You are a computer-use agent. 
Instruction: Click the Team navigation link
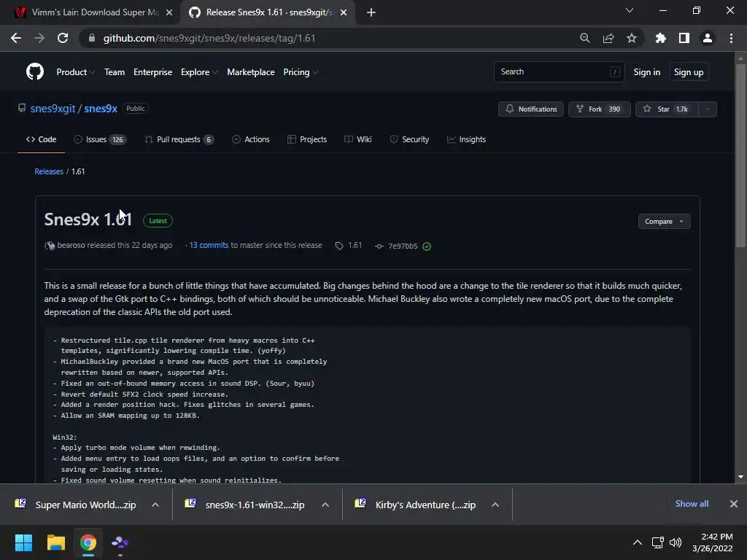click(115, 72)
